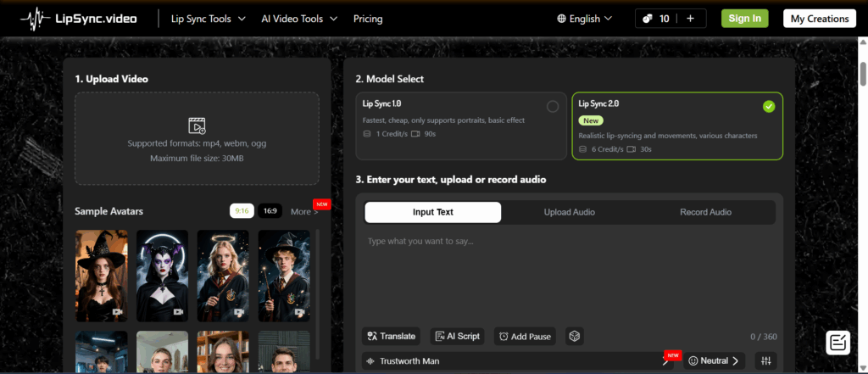
Task: Open the LipSync.video logo home link
Action: (x=79, y=19)
